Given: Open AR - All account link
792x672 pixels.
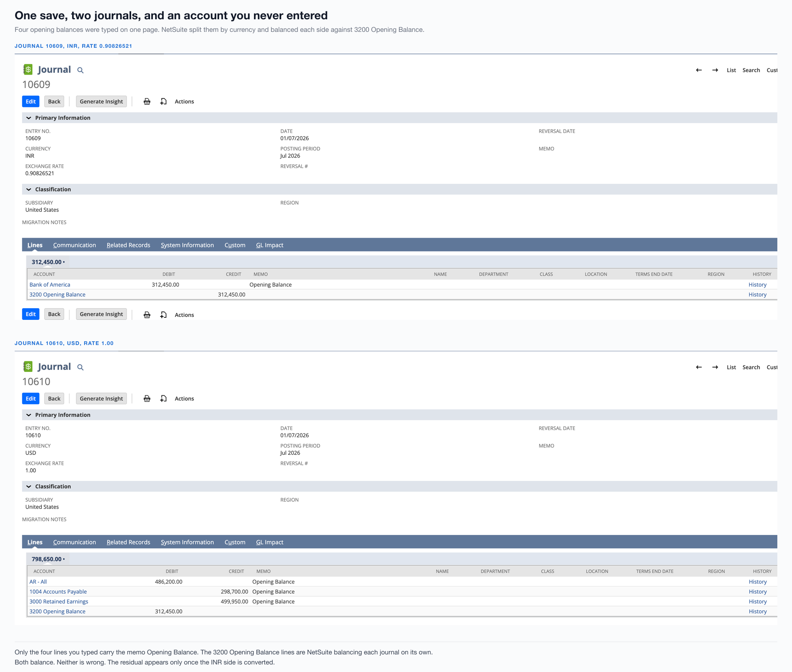Looking at the screenshot, I should [x=38, y=582].
